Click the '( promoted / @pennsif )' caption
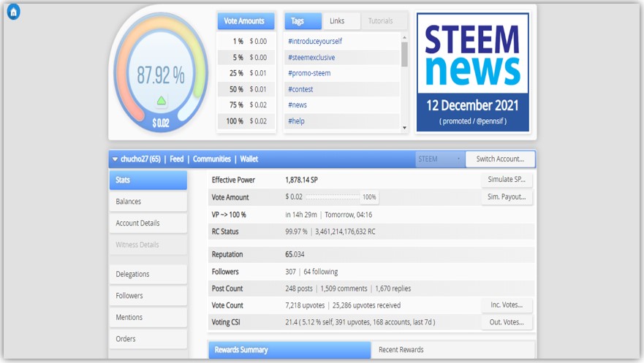This screenshot has width=644, height=363. click(x=473, y=121)
